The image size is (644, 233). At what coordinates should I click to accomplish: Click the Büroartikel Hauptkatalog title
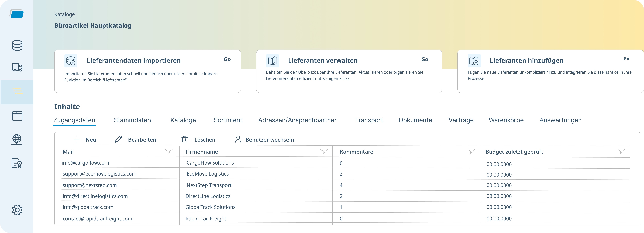(93, 25)
